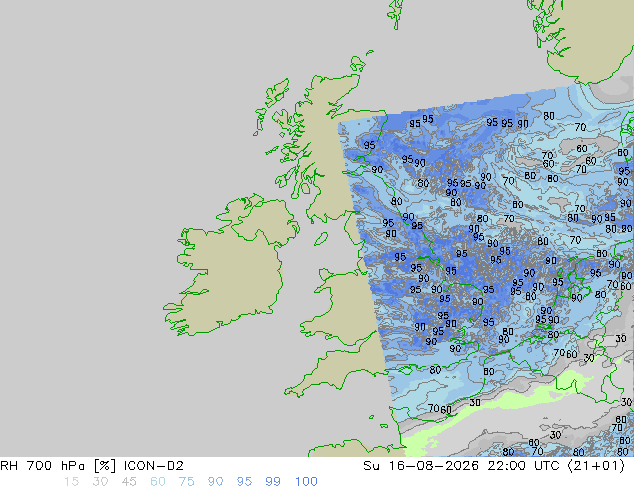Screen dimensions: 634x490
Task: Click the "RH" abbreviation in the title
Action: click(x=9, y=466)
